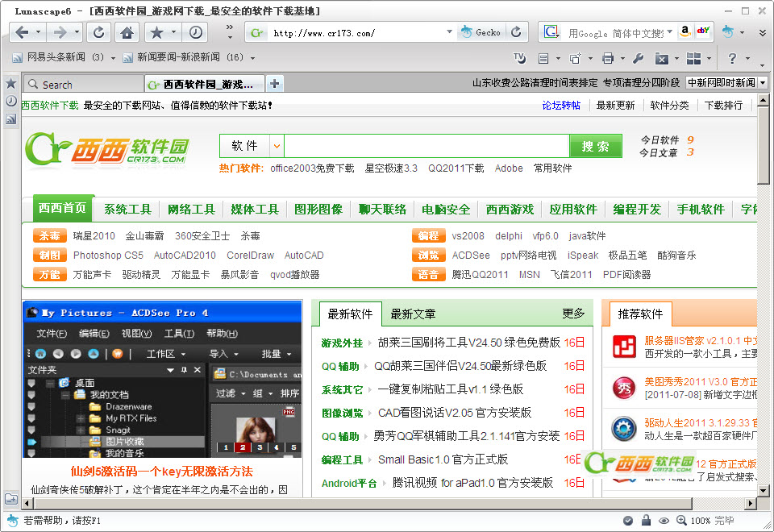Screen dimensions: 774x532
Task: Expand the 网易头条新闻 feed dropdown
Action: pos(113,58)
